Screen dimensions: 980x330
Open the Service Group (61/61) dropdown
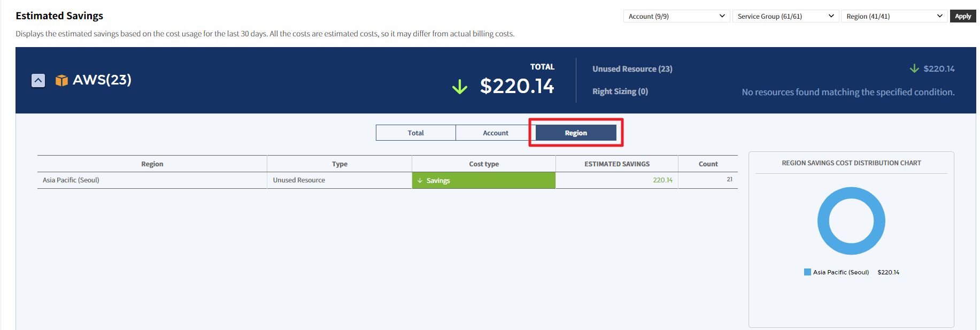pos(785,16)
